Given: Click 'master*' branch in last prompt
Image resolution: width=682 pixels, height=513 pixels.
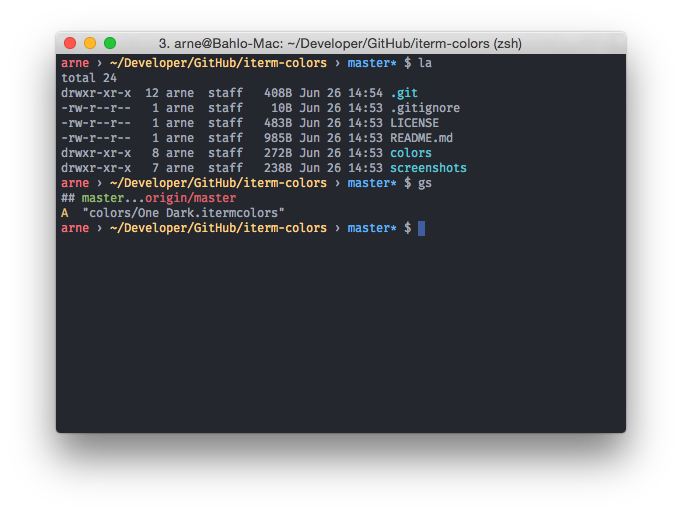Looking at the screenshot, I should click(x=372, y=228).
